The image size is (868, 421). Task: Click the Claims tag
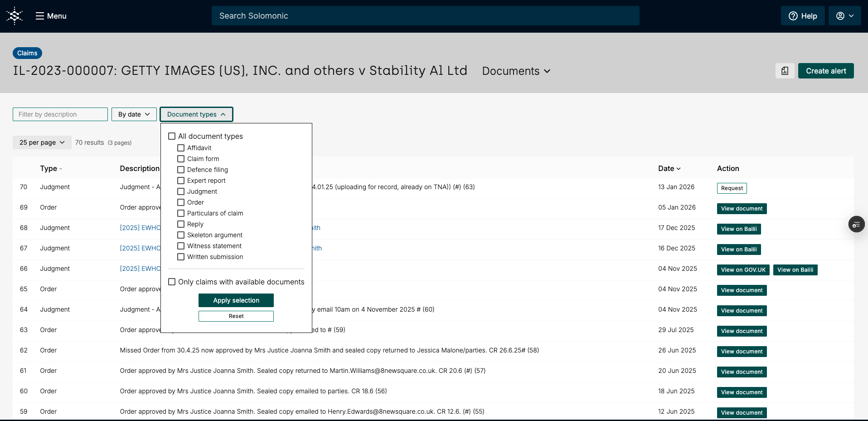27,53
